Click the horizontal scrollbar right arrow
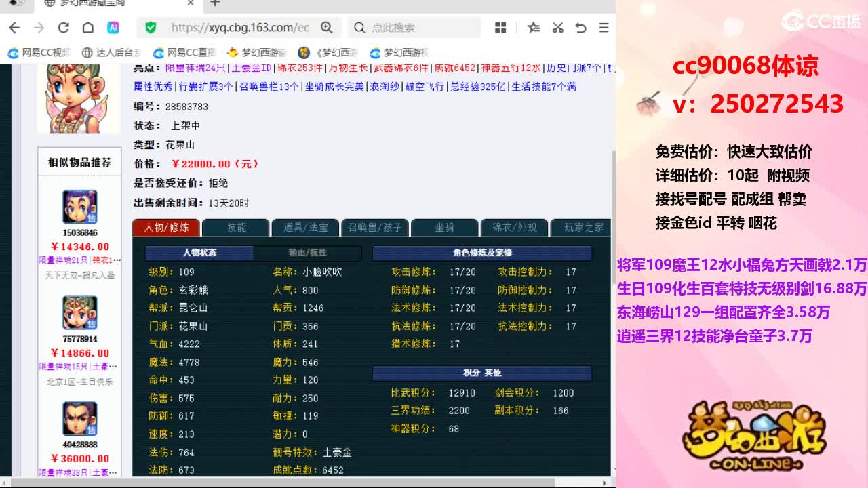868x488 pixels. 606,483
